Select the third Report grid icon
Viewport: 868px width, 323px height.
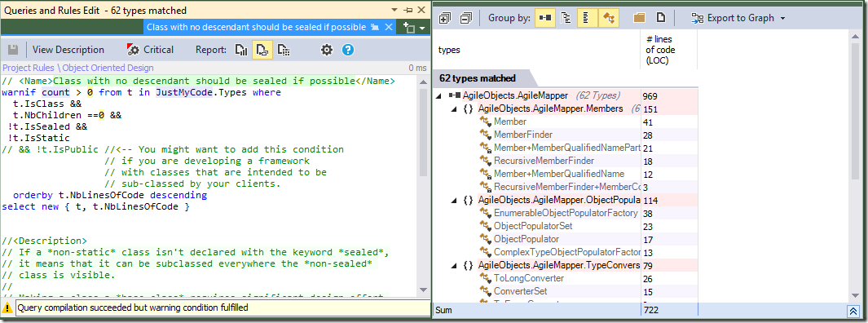pyautogui.click(x=284, y=50)
